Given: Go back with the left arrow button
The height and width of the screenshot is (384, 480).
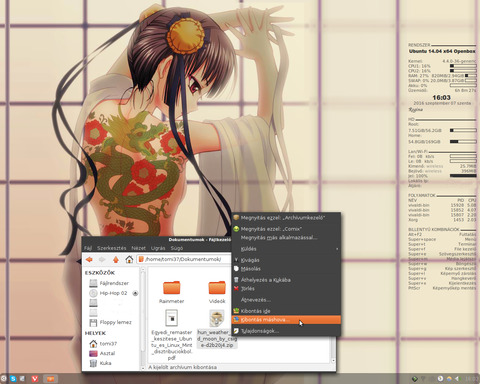Looking at the screenshot, I should pyautogui.click(x=89, y=259).
